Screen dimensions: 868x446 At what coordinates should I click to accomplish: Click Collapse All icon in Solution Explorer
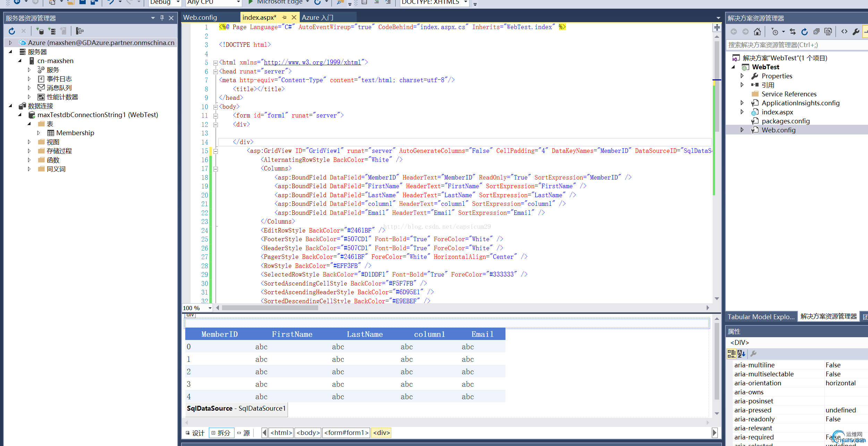point(816,32)
